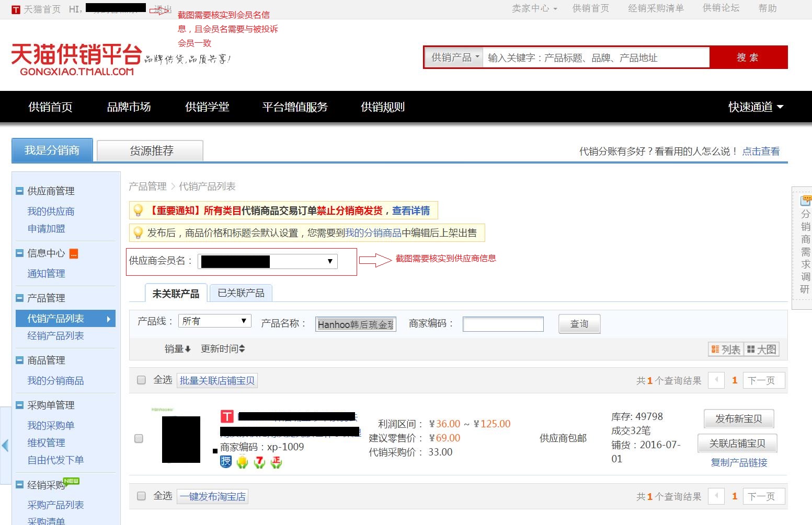Open 品牌市场 in the navigation bar

coord(129,107)
